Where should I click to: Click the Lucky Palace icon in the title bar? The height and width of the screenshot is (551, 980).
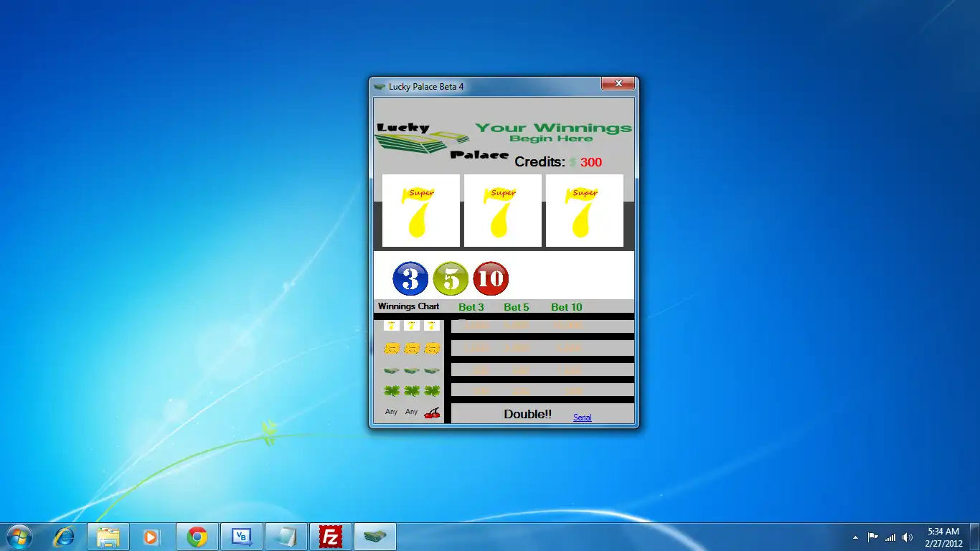click(380, 87)
